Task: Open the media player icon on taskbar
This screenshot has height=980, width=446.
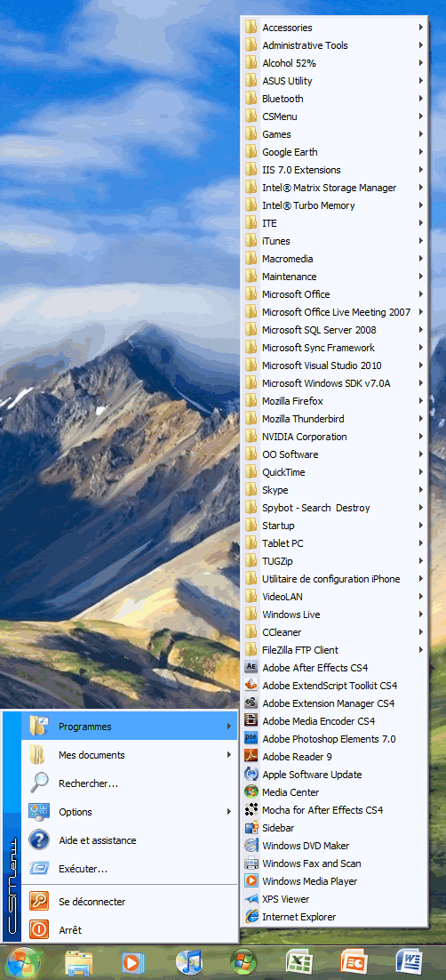Action: point(132,963)
